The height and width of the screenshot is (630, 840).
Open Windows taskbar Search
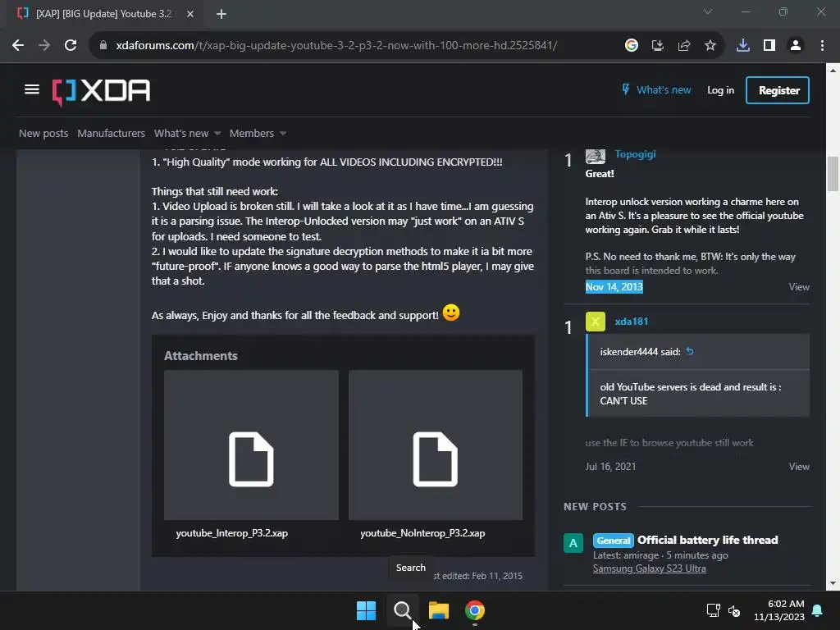click(x=402, y=610)
